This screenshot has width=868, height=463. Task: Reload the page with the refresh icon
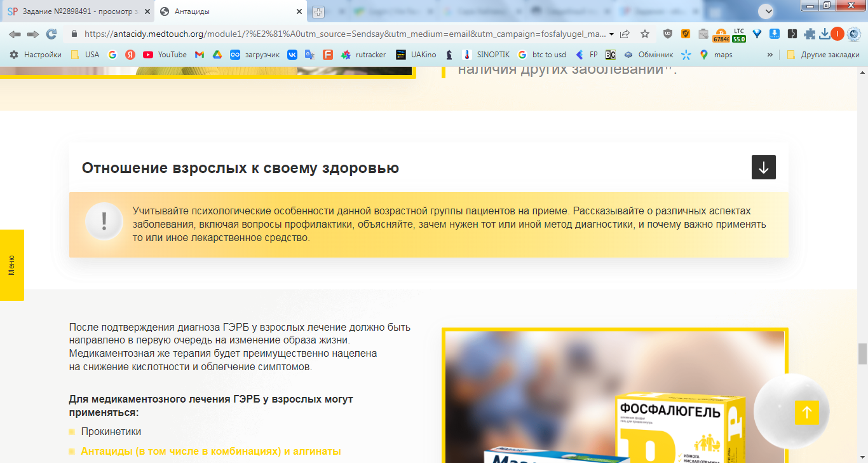click(x=51, y=34)
